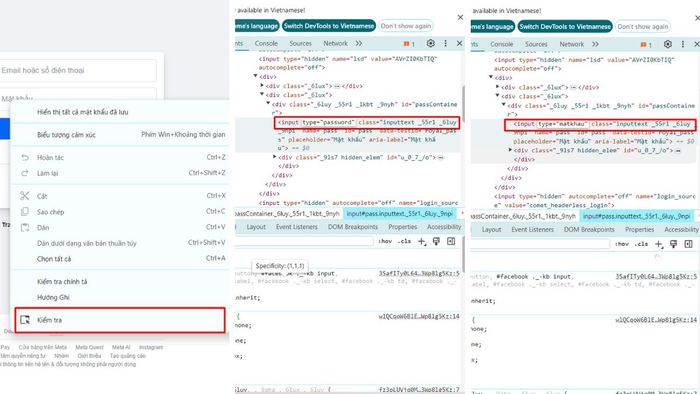Open the Network tab in the right-hand DevTools panel
This screenshot has height=394, width=700.
tap(572, 44)
